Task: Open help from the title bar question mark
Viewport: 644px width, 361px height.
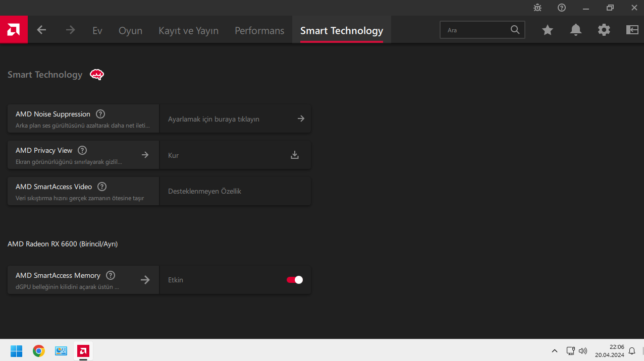Action: [562, 8]
